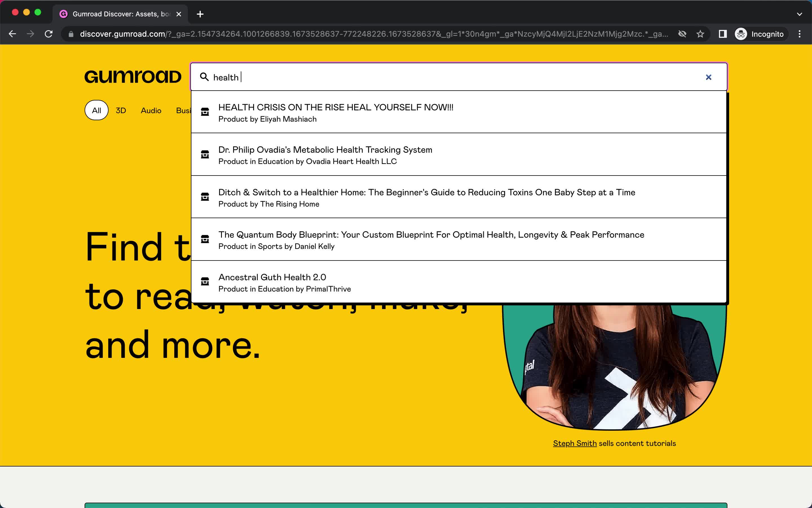The image size is (812, 508).
Task: Select the '3D' category
Action: [121, 111]
